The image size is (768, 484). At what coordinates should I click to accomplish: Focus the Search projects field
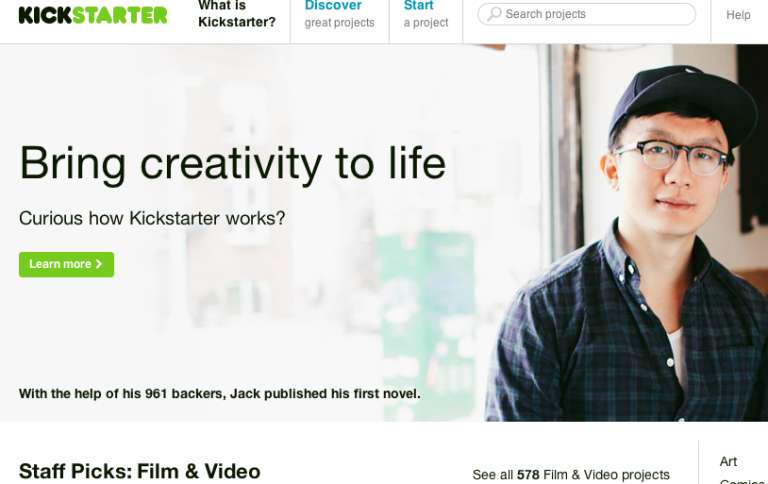click(x=586, y=14)
